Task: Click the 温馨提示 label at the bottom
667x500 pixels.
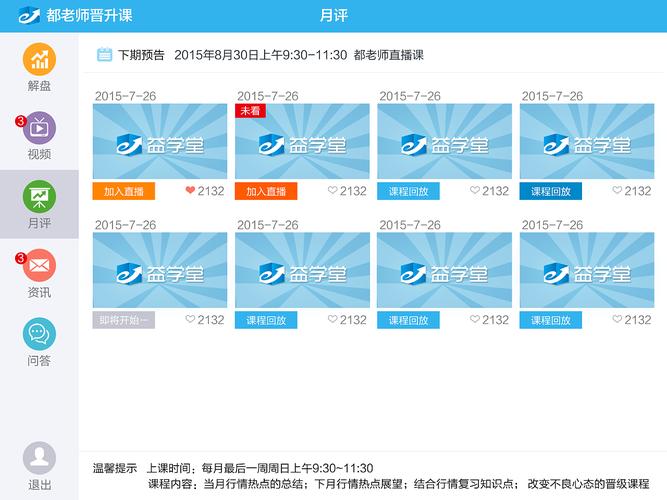Action: (x=115, y=468)
